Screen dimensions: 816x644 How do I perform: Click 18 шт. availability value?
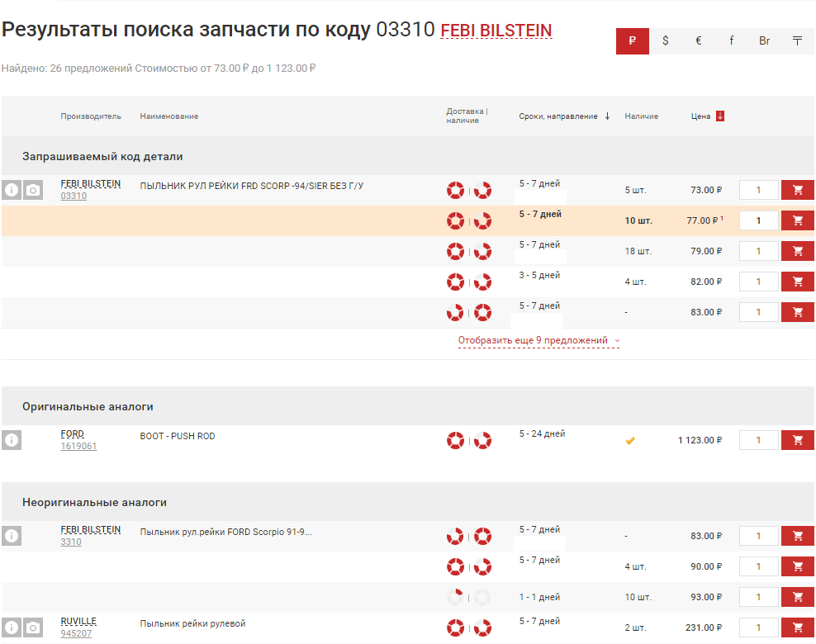(638, 251)
